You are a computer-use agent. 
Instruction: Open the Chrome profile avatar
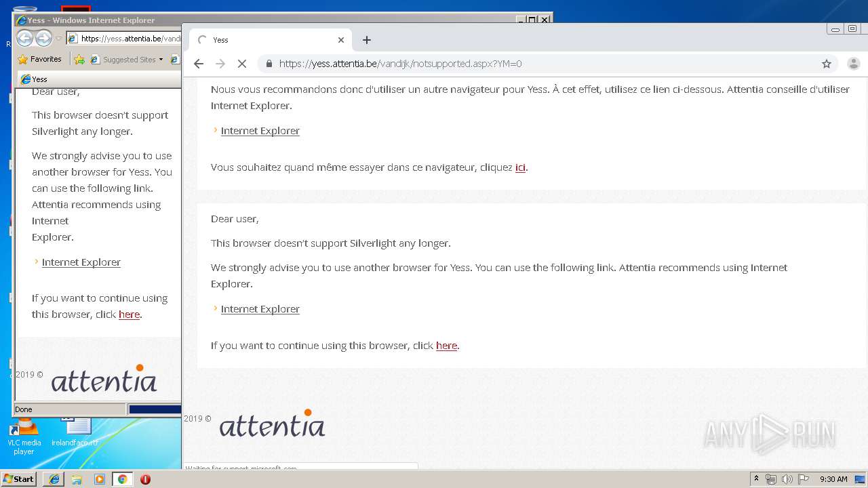point(853,64)
